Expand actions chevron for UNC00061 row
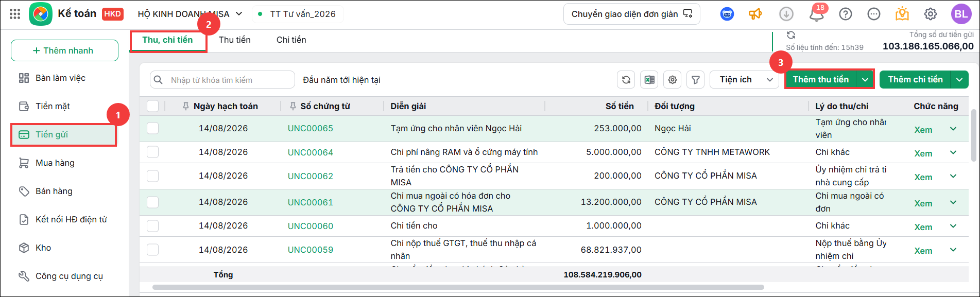The image size is (980, 297). [x=953, y=202]
